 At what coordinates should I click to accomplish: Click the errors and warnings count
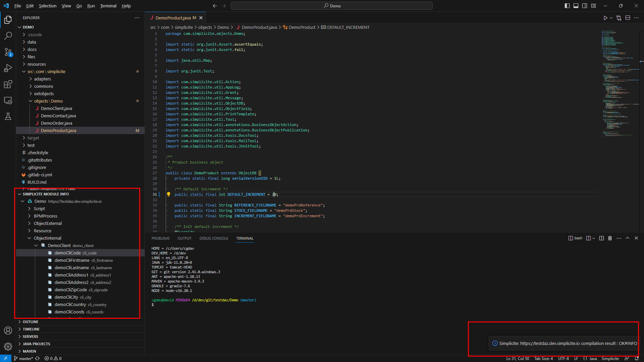[x=53, y=358]
